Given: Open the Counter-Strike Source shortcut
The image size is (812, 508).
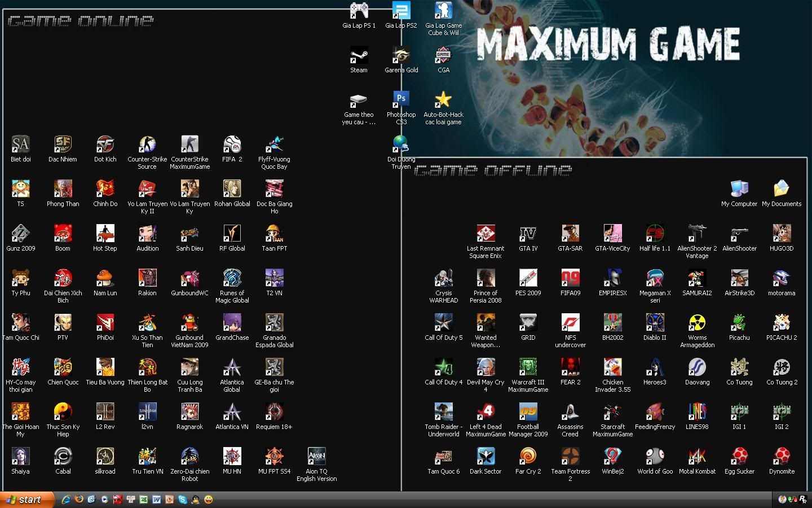Looking at the screenshot, I should pyautogui.click(x=147, y=144).
